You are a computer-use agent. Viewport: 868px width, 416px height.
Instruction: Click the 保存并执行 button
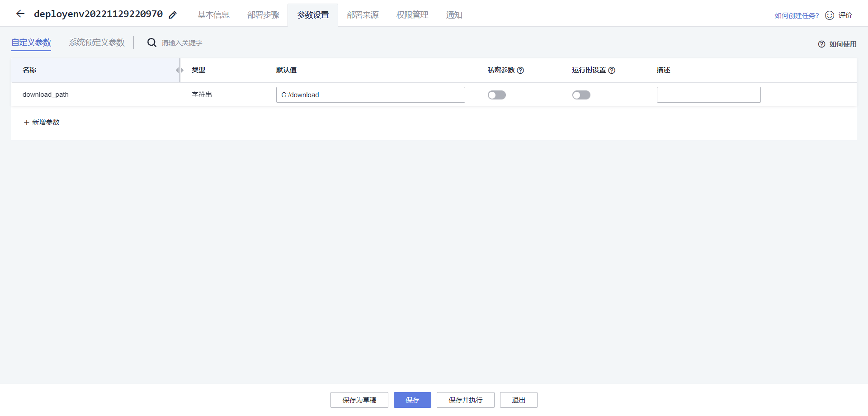pyautogui.click(x=465, y=400)
